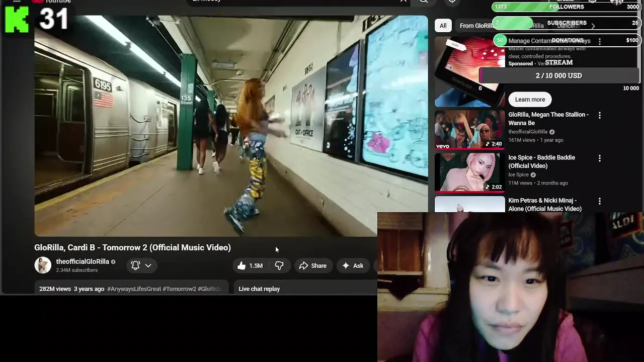
Task: Like the video with the thumbs-up icon
Action: pos(242,265)
